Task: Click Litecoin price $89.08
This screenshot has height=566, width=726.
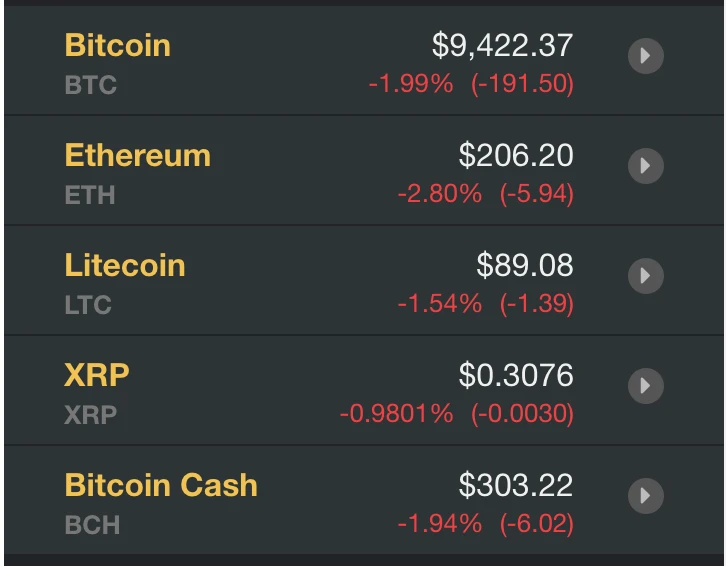Action: click(525, 265)
